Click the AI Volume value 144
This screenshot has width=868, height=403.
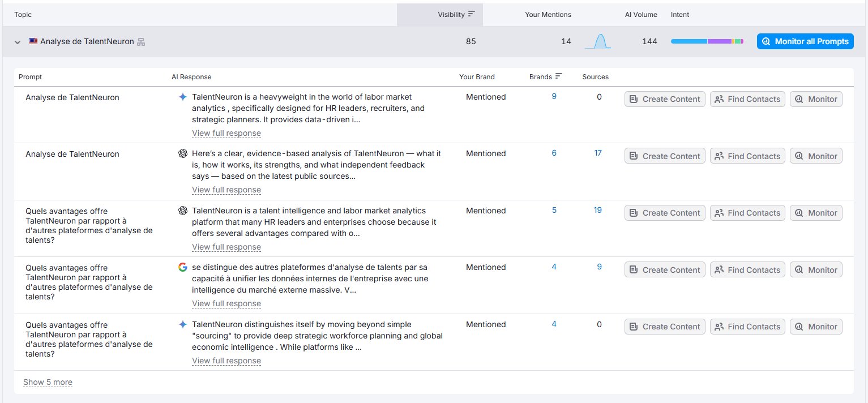click(x=649, y=41)
